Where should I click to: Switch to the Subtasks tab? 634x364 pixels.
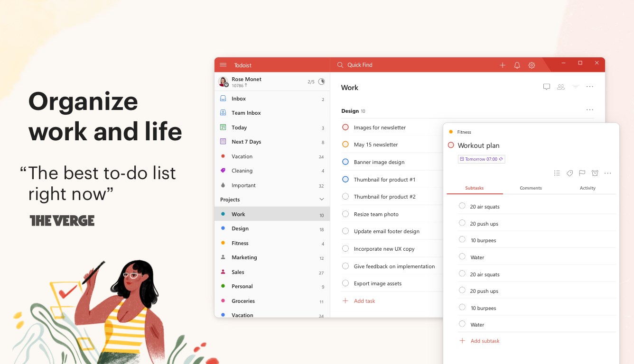click(475, 188)
